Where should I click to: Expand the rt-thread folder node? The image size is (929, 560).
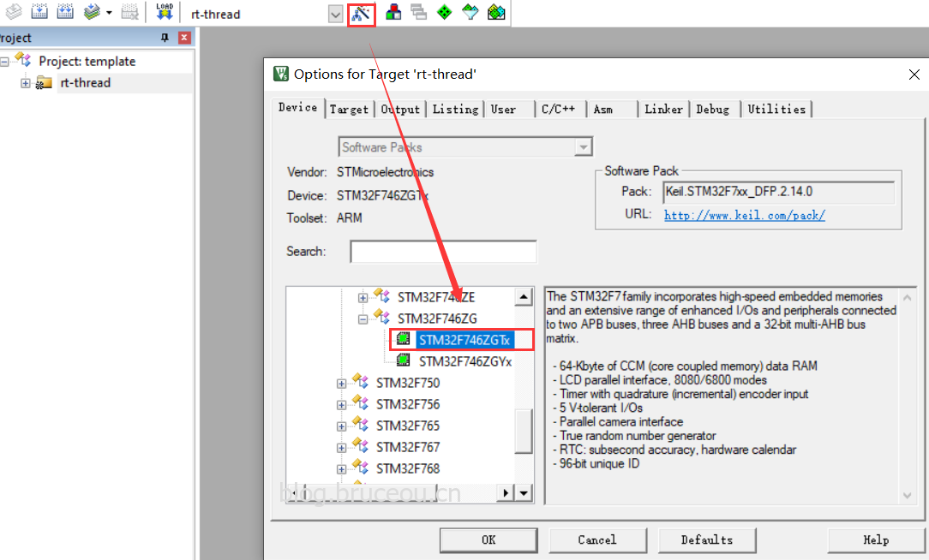coord(26,83)
